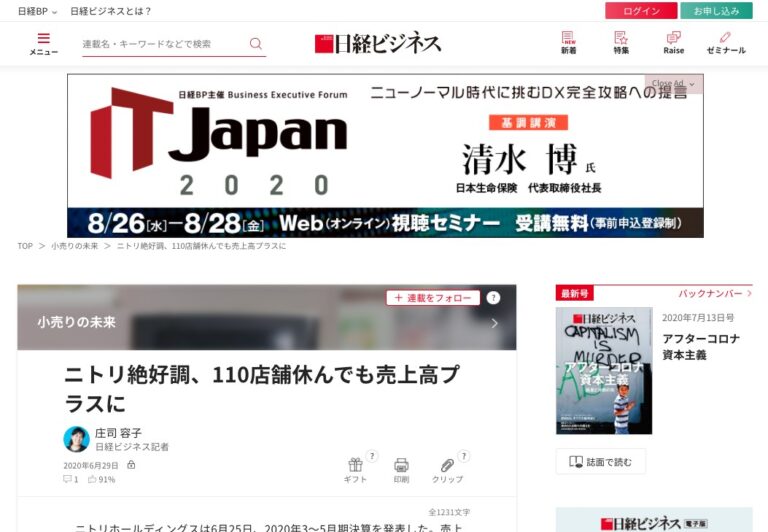This screenshot has width=768, height=532.
Task: Open 日経ビジネスとは？ link
Action: pos(111,11)
